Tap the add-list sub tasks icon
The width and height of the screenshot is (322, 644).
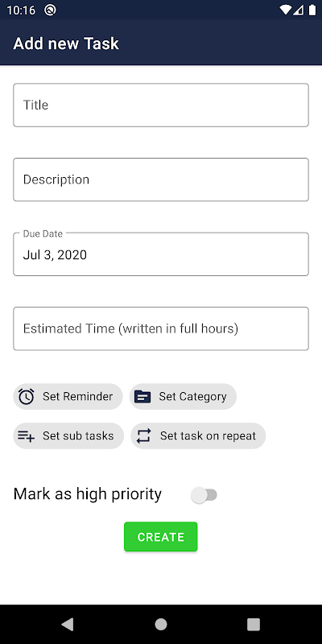click(x=27, y=436)
